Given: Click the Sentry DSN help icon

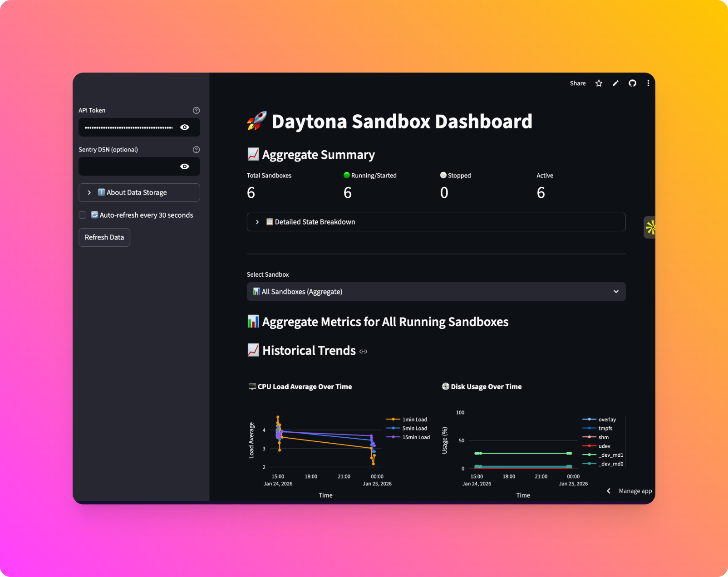Looking at the screenshot, I should coord(196,150).
